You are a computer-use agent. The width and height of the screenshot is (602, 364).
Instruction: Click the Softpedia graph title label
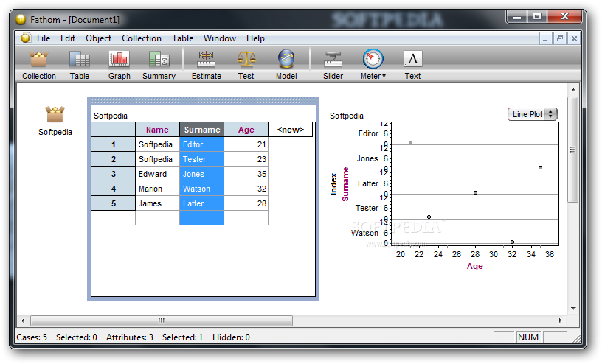point(346,116)
